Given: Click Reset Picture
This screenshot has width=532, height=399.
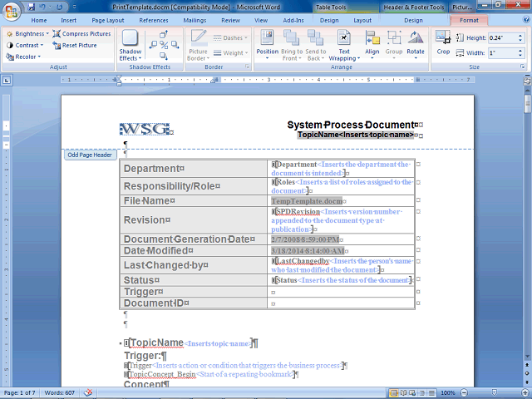Looking at the screenshot, I should coord(75,45).
